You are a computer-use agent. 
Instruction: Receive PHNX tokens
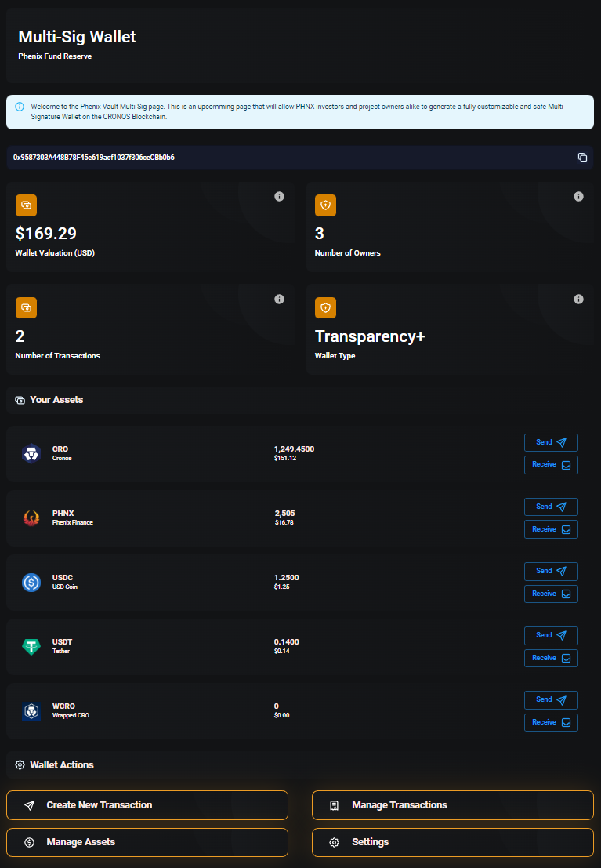[551, 529]
